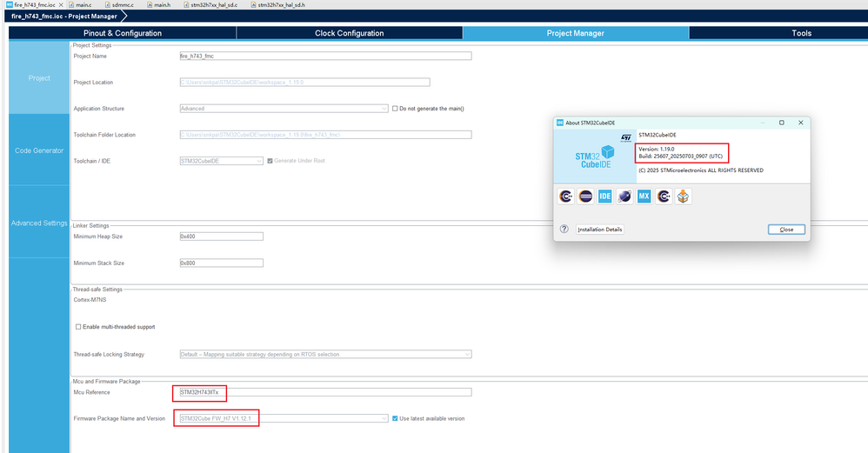This screenshot has height=453, width=868.
Task: Open the main.c editor tab
Action: click(x=80, y=4)
